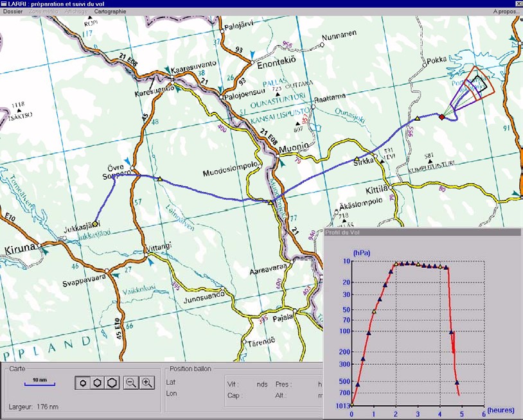
Task: Select the small hexagon size button
Action: pyautogui.click(x=83, y=383)
